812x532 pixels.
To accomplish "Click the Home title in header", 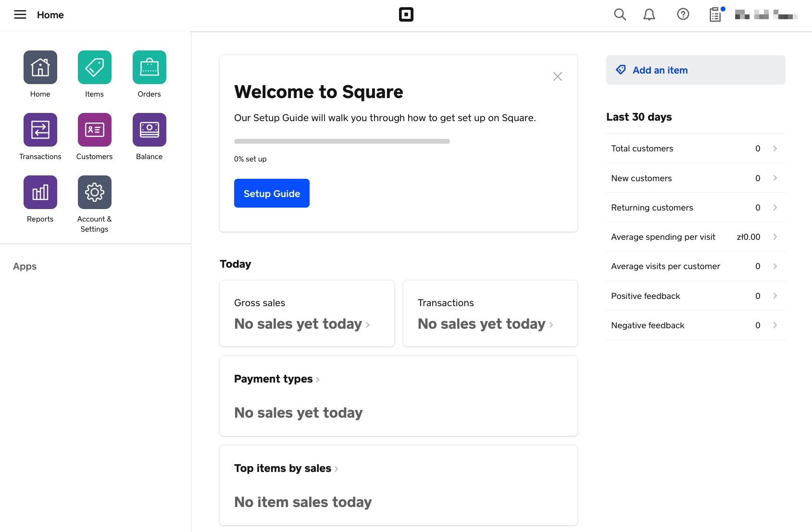I will (x=50, y=15).
